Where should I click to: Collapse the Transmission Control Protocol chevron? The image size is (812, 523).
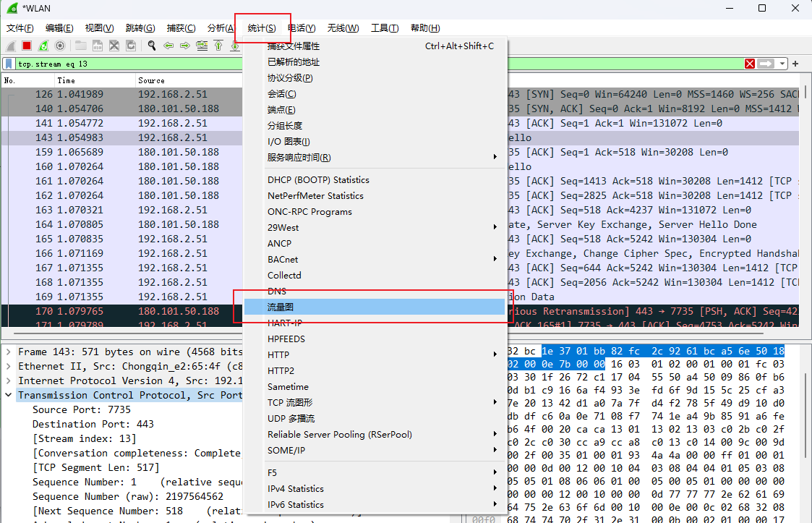click(8, 395)
